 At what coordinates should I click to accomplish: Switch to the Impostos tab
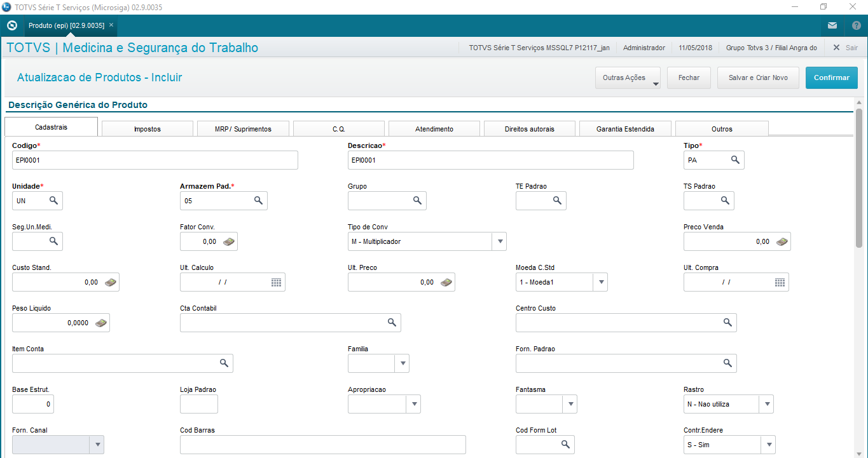(148, 129)
